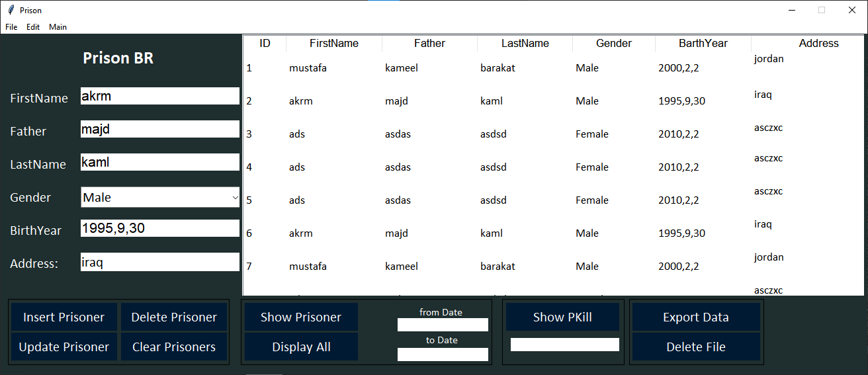Click the input field below Show PKill
The width and height of the screenshot is (868, 375).
(x=564, y=345)
